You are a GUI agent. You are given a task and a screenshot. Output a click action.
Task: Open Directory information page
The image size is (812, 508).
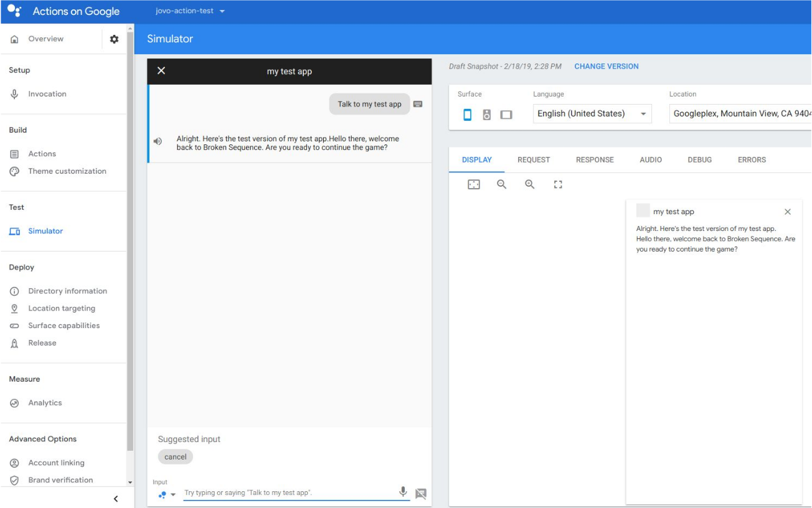(x=67, y=291)
